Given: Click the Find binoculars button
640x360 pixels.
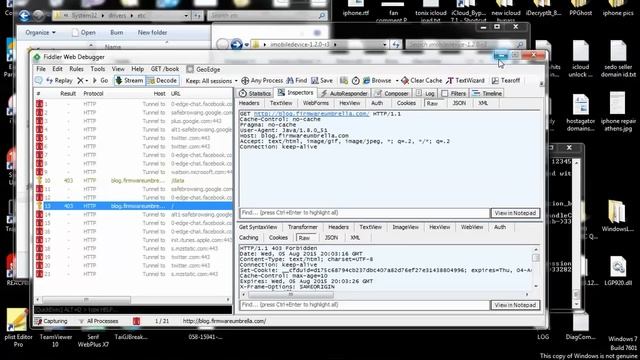Looking at the screenshot, I should click(297, 80).
